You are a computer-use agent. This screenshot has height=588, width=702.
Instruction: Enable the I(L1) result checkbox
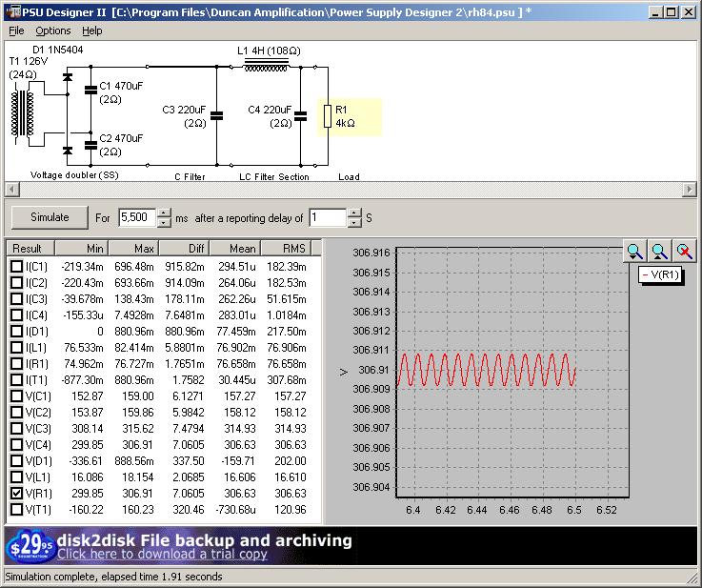pos(16,348)
